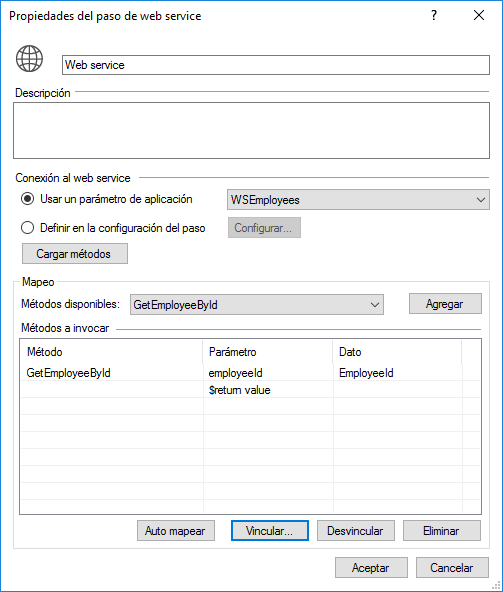The width and height of the screenshot is (503, 592).
Task: Open the WSEmployees parameter dropdown
Action: [x=358, y=200]
